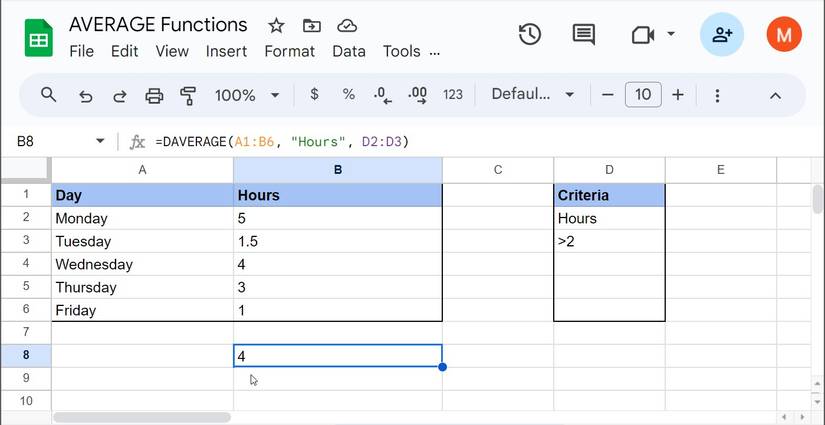Activate paint format tool

(x=188, y=96)
